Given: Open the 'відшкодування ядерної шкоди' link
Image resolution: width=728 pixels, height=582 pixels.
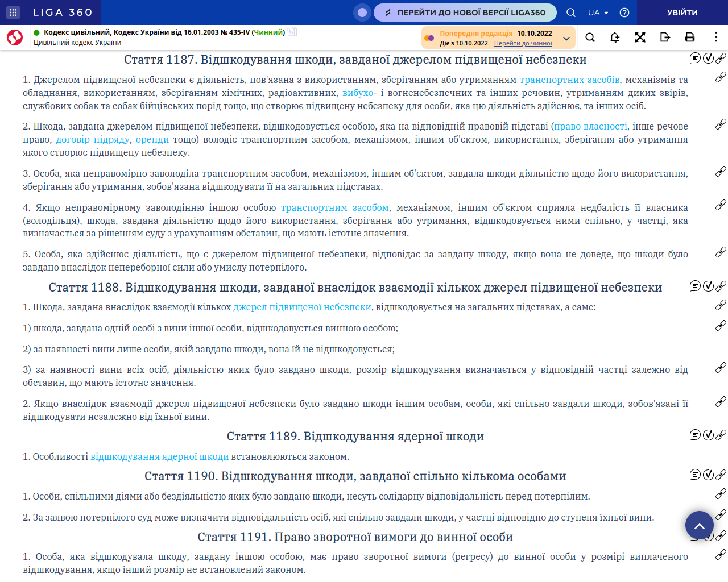Looking at the screenshot, I should (x=160, y=456).
